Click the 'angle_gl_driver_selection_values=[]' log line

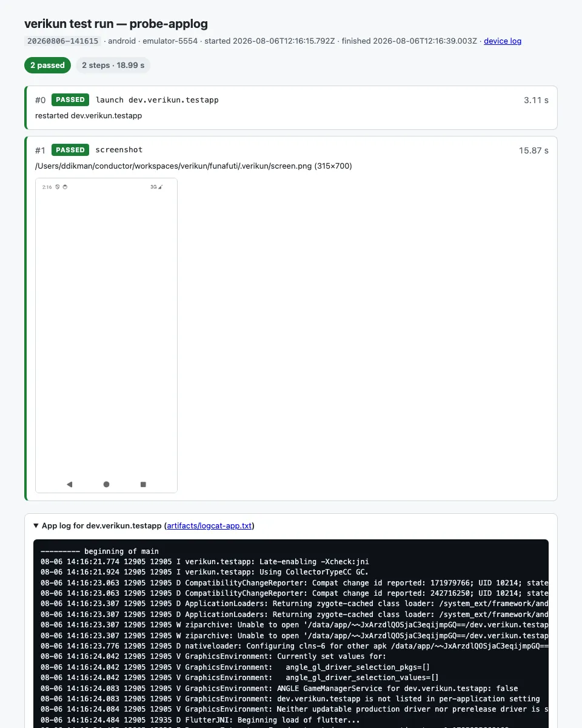tap(239, 677)
